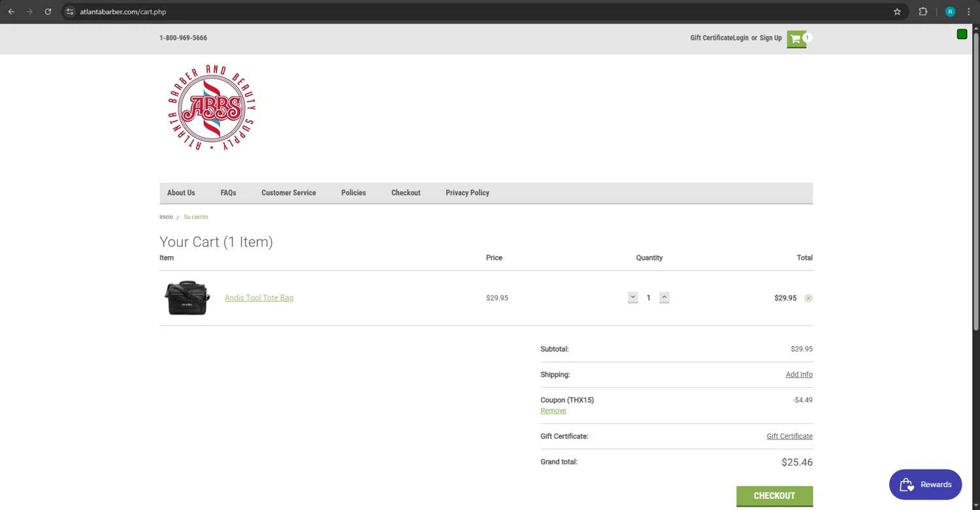Click the browser forward arrow
Screen dimensions: 980x510
click(x=29, y=12)
